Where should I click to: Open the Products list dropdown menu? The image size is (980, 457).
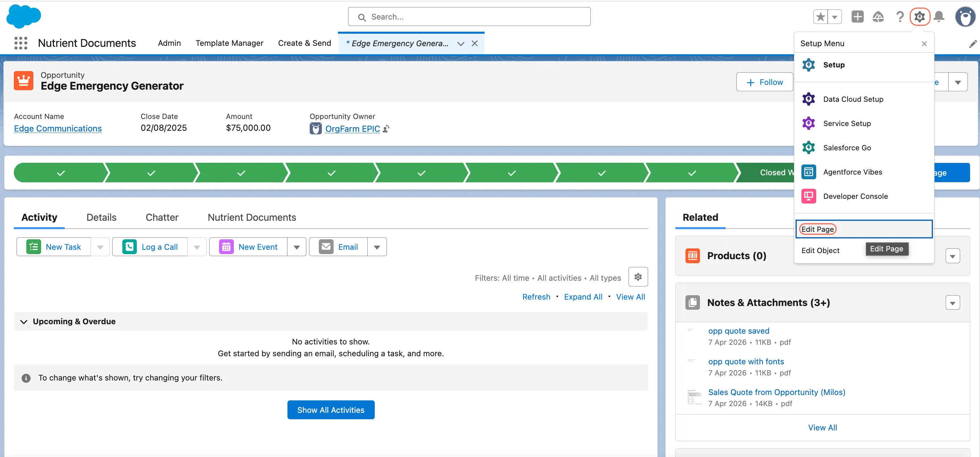click(952, 256)
